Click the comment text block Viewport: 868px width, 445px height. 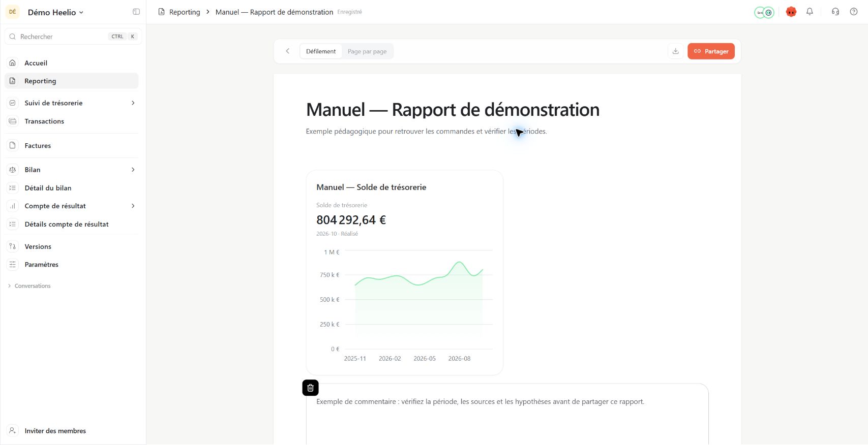[x=480, y=402]
